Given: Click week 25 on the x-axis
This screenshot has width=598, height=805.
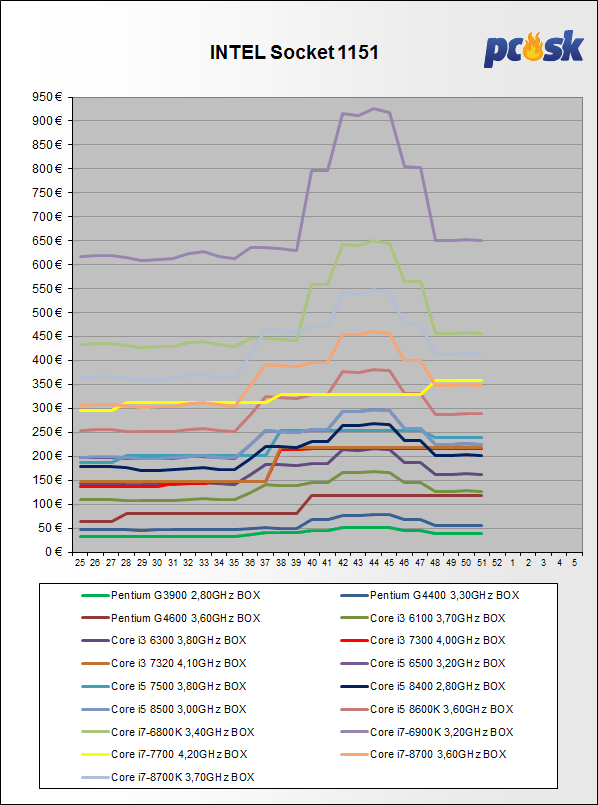Looking at the screenshot, I should click(x=79, y=563).
